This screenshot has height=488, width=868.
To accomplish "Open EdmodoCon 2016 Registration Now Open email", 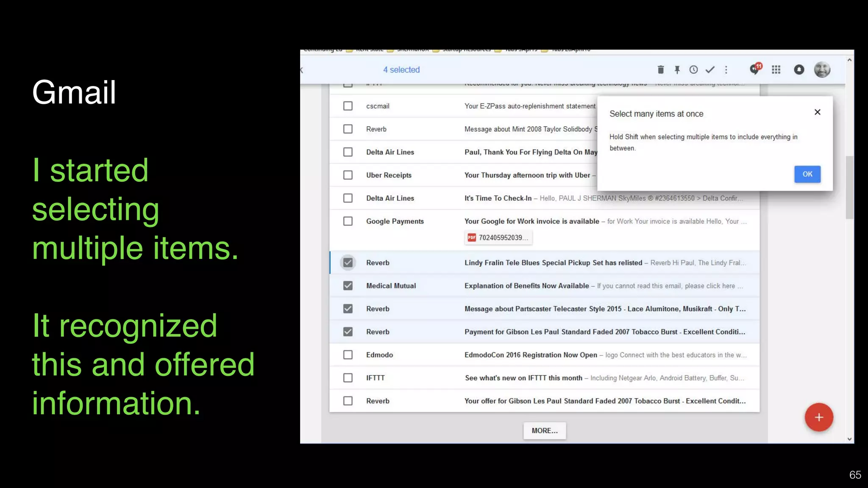I will click(544, 355).
